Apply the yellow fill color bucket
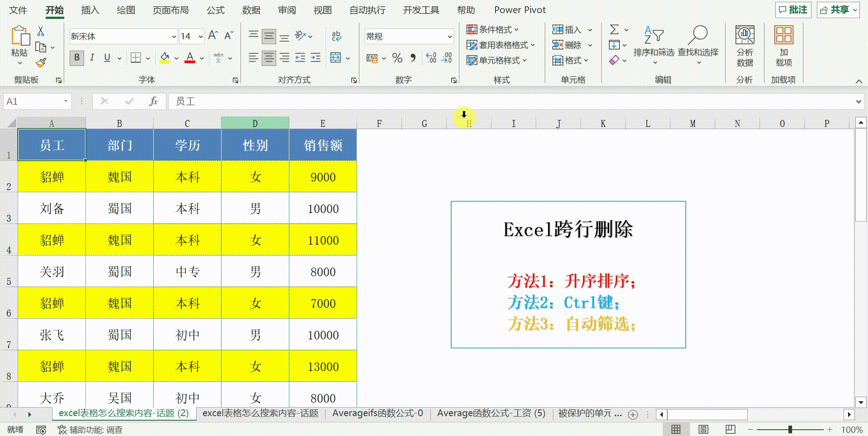The height and width of the screenshot is (436, 868). pos(165,58)
